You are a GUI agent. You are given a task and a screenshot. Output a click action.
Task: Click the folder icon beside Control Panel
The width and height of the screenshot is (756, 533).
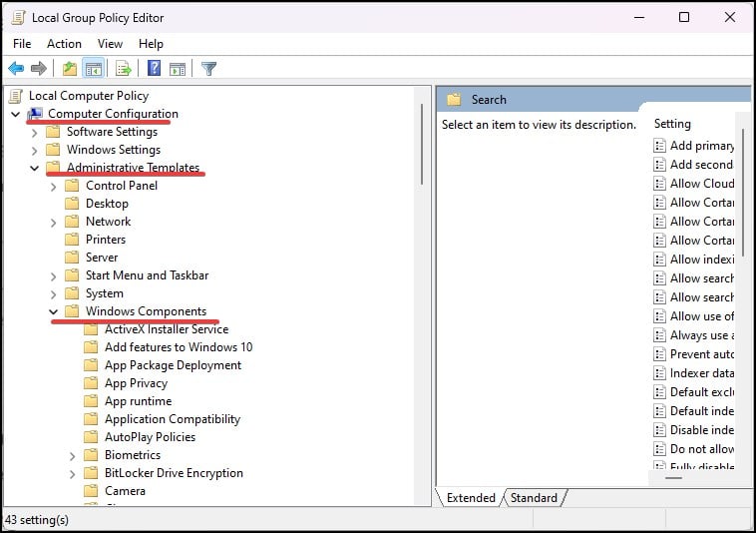pos(72,186)
